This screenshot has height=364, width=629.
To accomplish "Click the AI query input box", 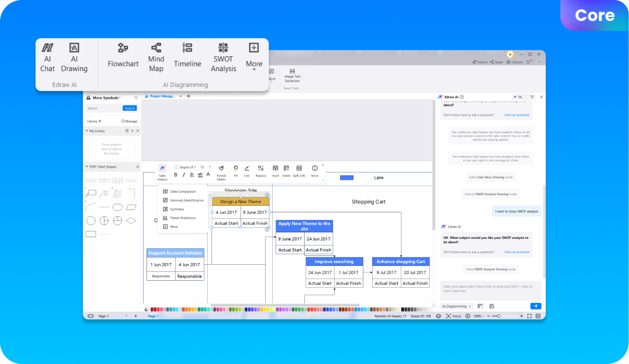I will click(490, 290).
